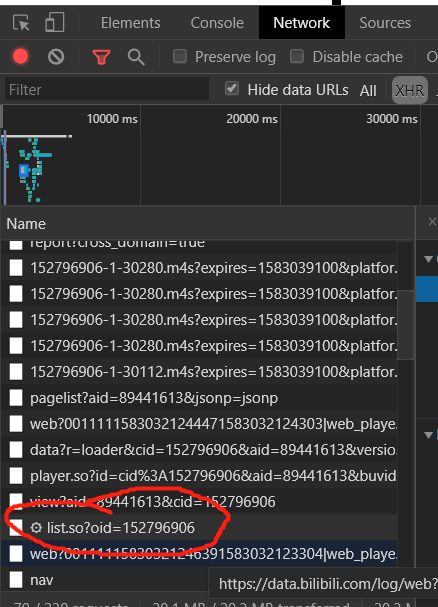This screenshot has height=607, width=438.
Task: Click file icon of player.so?id=cid row
Action: [16, 475]
